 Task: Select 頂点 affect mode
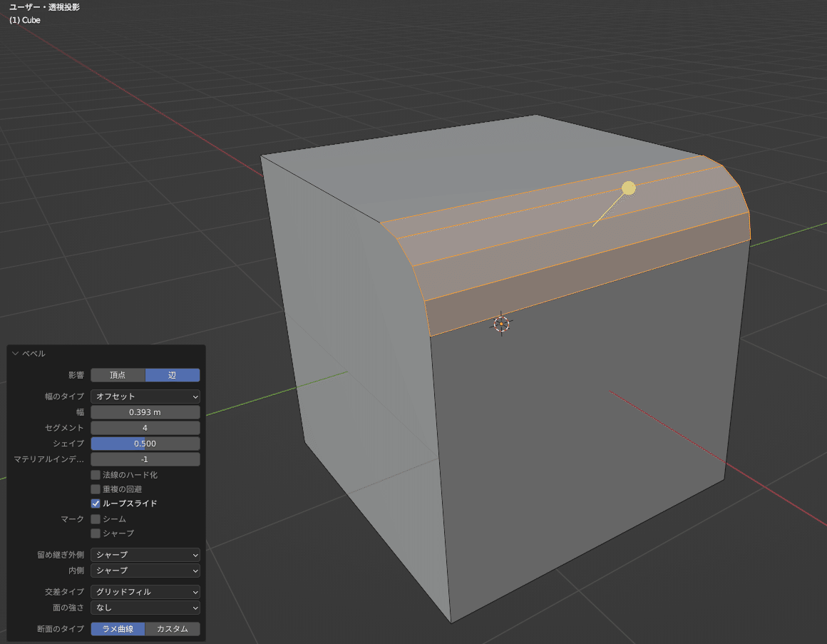point(118,375)
